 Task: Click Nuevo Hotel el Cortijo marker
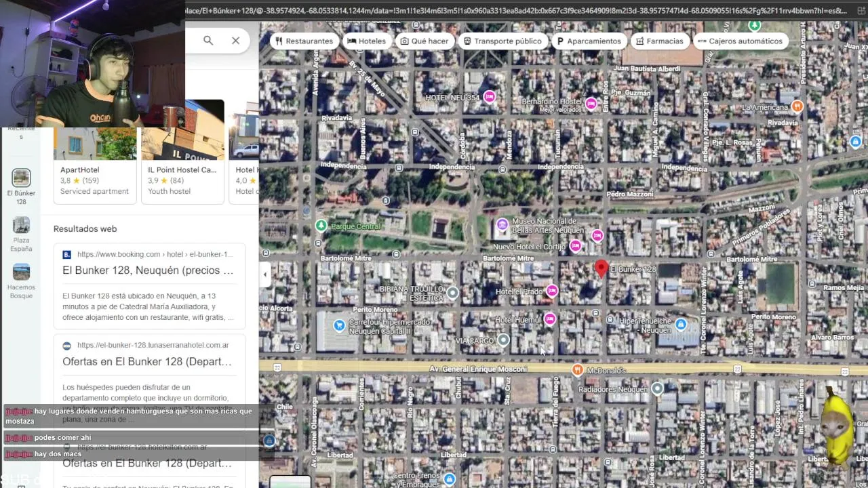click(x=576, y=246)
